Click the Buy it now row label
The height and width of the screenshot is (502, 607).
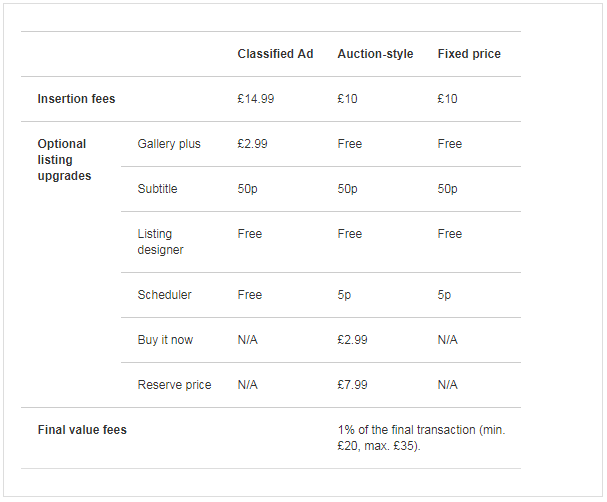tap(165, 340)
